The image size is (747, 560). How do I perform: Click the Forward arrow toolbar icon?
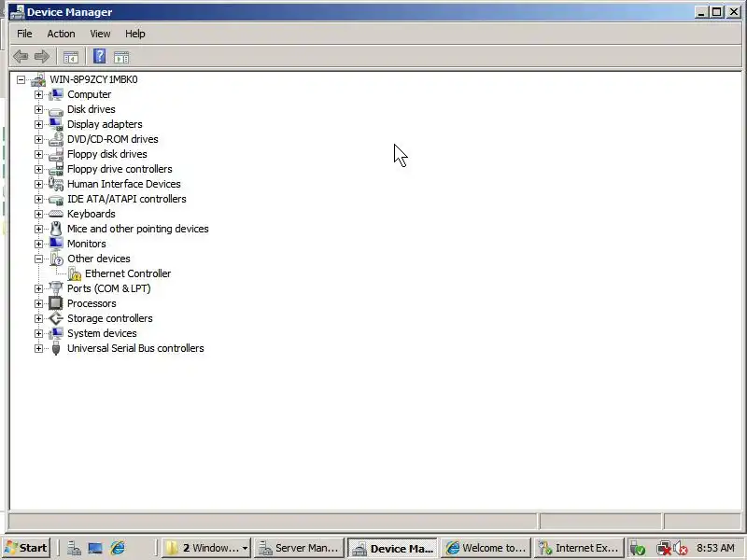pos(42,57)
